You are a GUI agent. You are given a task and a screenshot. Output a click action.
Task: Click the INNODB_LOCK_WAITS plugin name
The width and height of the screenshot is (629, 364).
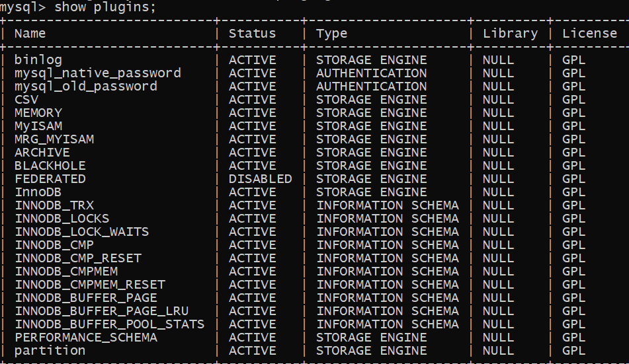point(82,232)
